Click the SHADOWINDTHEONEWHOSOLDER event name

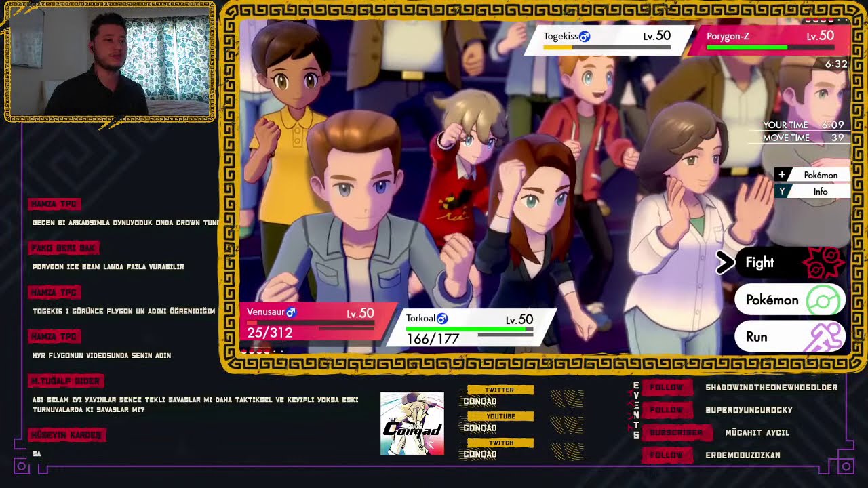[772, 388]
